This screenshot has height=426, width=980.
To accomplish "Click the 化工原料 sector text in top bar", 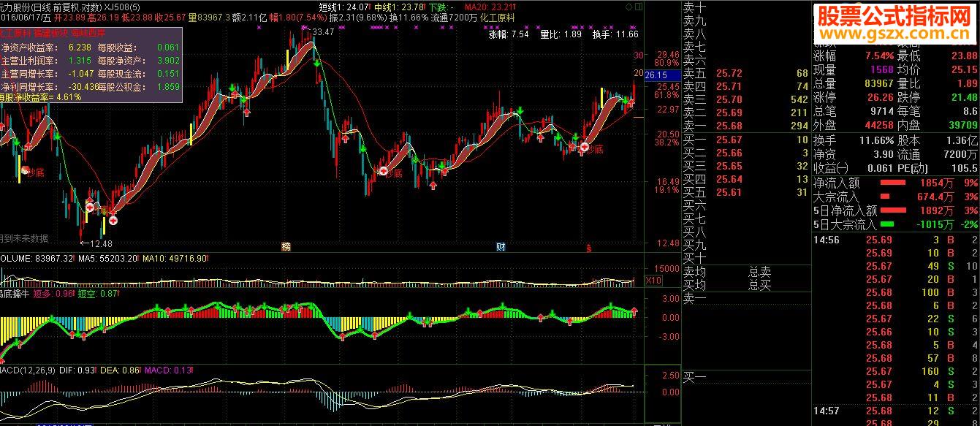I will click(498, 16).
